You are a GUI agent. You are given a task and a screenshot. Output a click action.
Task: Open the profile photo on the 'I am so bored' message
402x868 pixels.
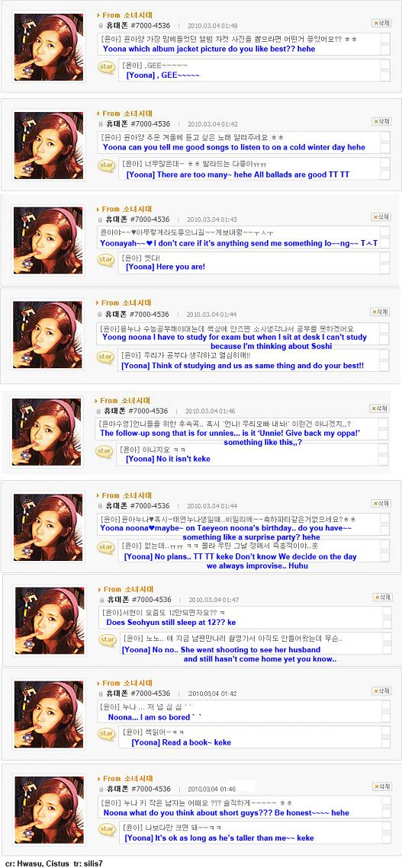49,715
